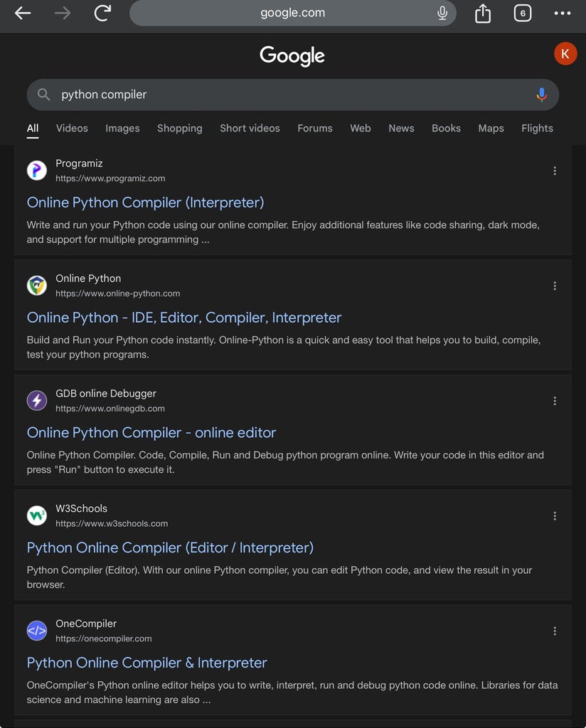Expand options for GDB online Debugger result

(x=555, y=401)
